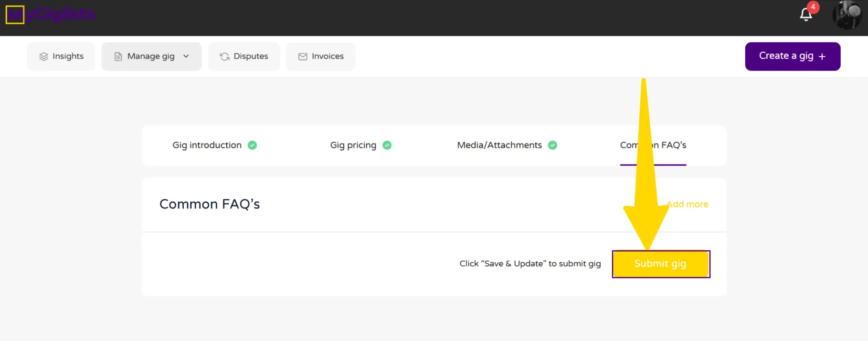Open the Media/Attachments step
The height and width of the screenshot is (341, 868).
[499, 145]
